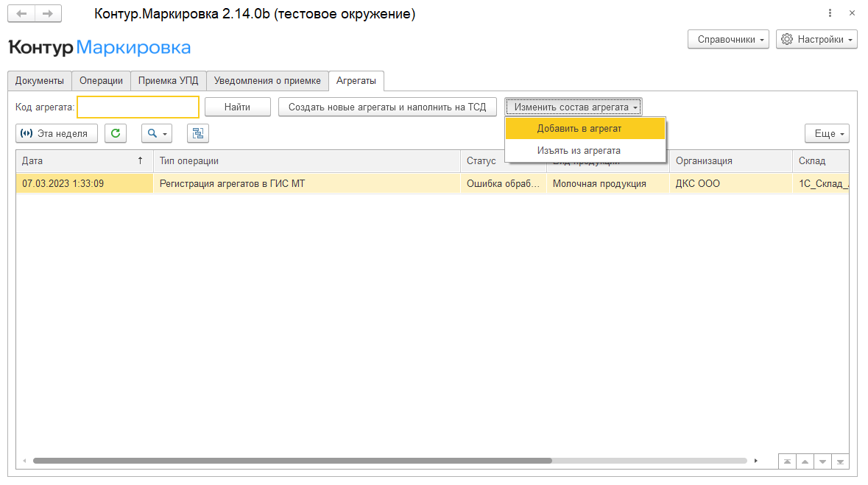Sort by the Дата column header

pos(84,161)
